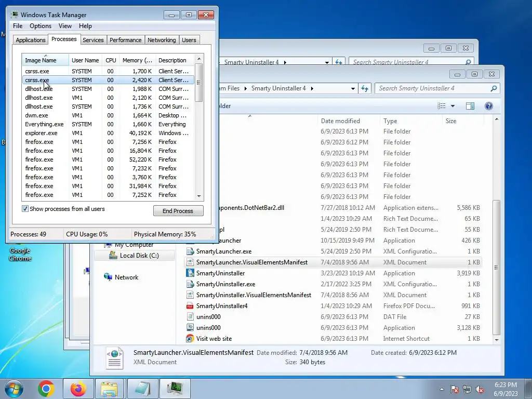Switch to the Performance tab
The height and width of the screenshot is (399, 532).
(x=125, y=40)
